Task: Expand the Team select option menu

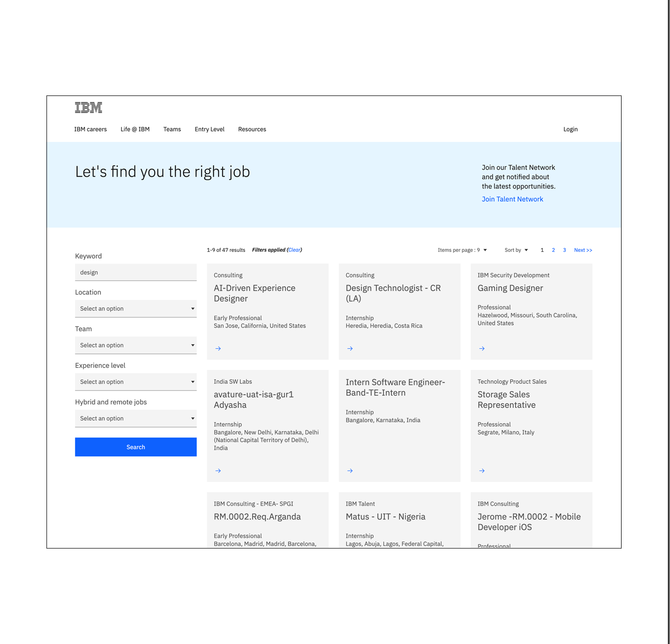Action: point(136,345)
